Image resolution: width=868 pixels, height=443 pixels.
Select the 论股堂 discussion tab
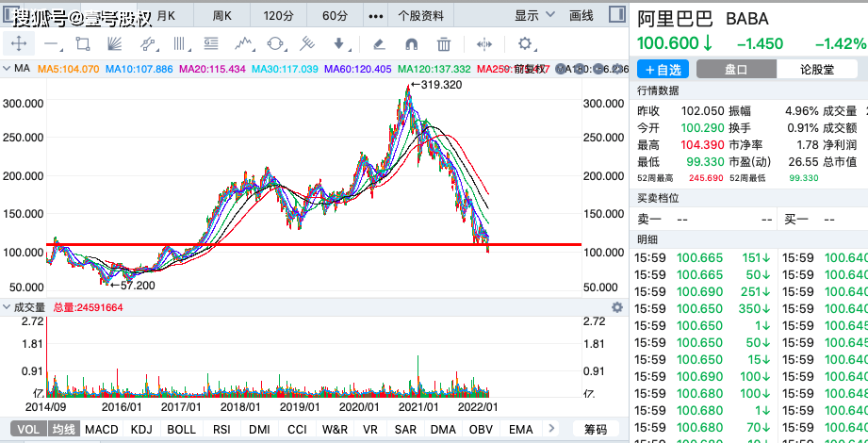coord(817,69)
